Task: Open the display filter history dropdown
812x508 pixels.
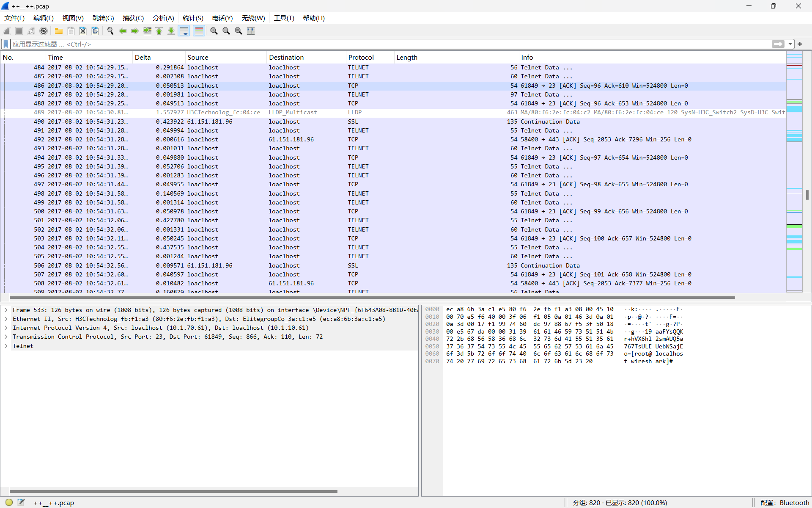Action: click(x=790, y=44)
